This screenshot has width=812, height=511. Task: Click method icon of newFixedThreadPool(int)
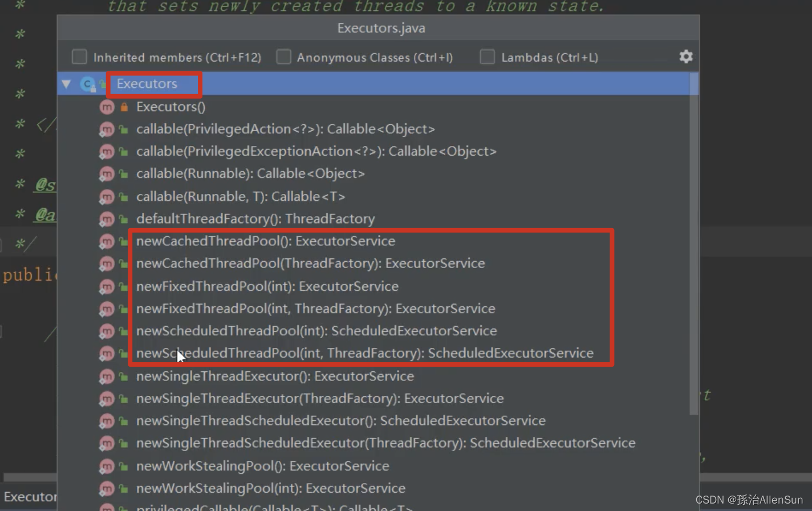[107, 286]
